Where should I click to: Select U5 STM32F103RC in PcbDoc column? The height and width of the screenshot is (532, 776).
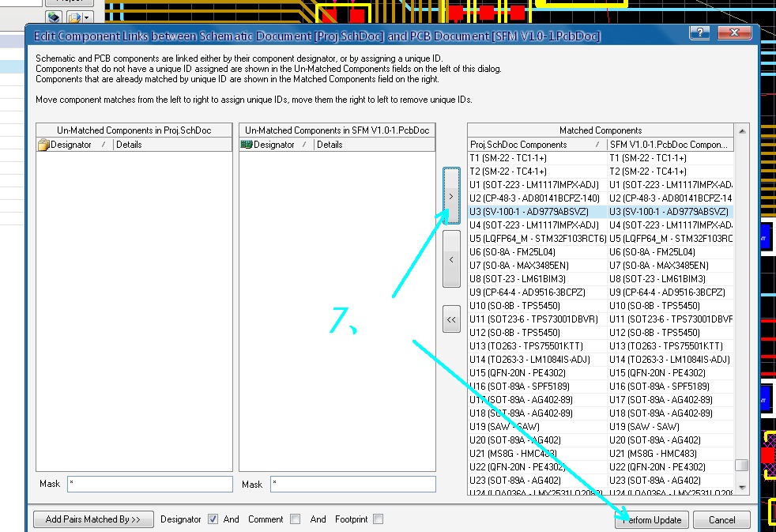pyautogui.click(x=671, y=239)
